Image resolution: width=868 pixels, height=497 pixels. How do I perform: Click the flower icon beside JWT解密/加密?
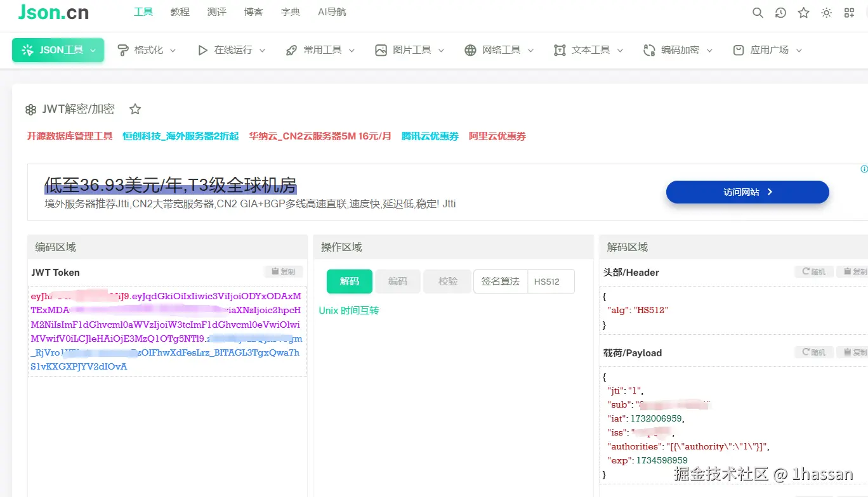coord(30,110)
